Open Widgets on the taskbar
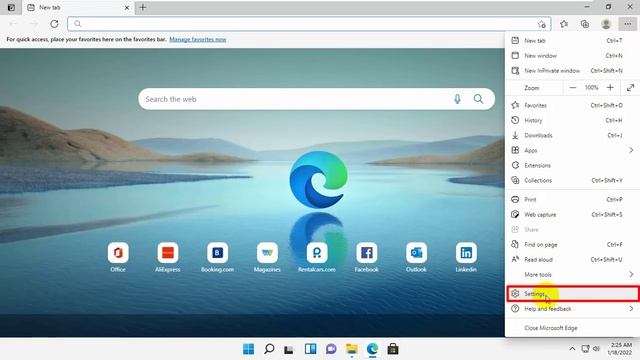640x360 pixels. pyautogui.click(x=310, y=349)
